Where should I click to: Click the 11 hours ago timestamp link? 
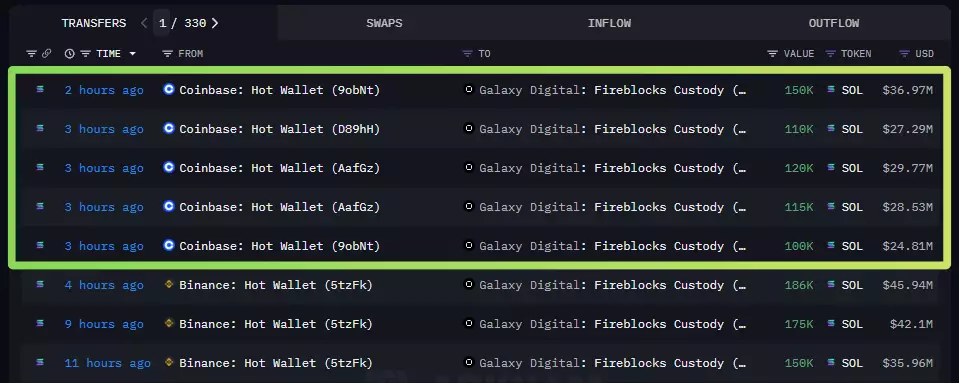(x=108, y=363)
